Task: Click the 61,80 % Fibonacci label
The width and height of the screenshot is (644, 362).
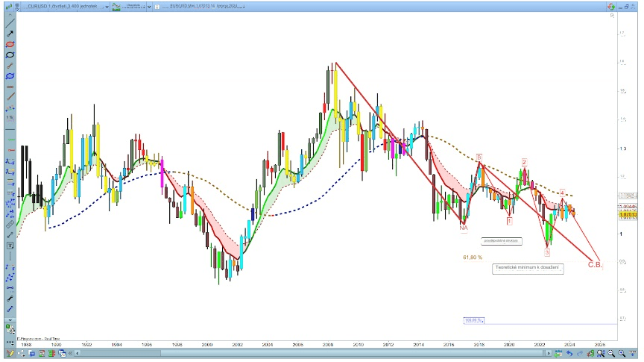Action: 474,257
